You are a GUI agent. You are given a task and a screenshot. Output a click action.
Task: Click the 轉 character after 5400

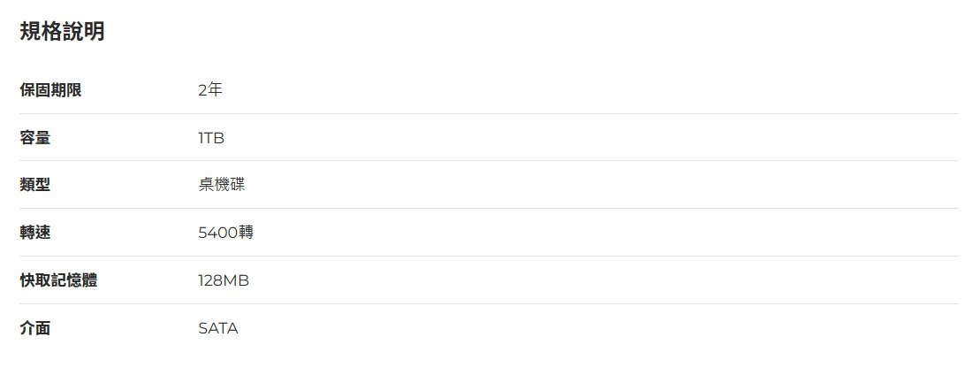pyautogui.click(x=247, y=233)
